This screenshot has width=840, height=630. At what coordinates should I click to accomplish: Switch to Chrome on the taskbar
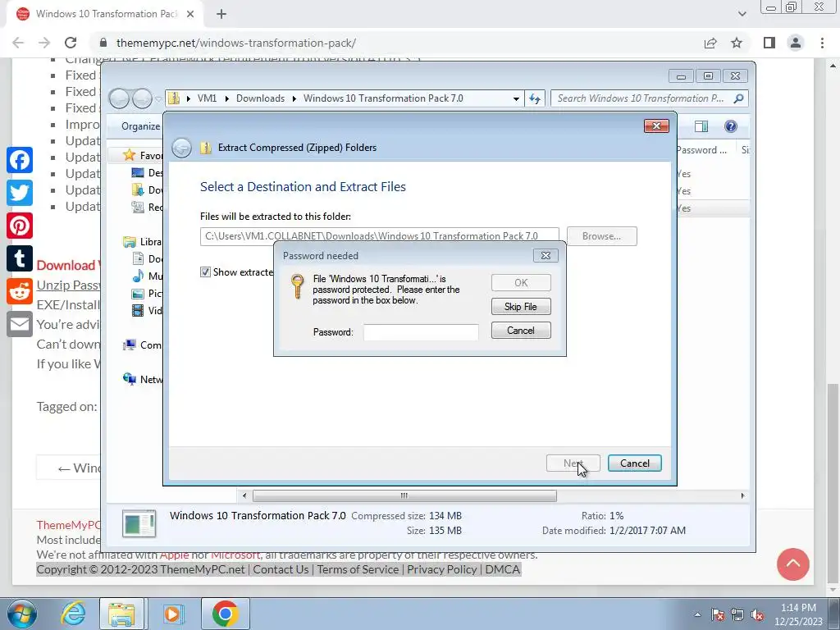pos(225,614)
